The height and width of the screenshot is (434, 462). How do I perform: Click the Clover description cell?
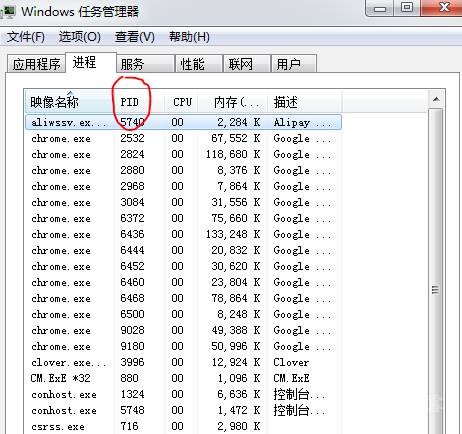click(291, 362)
